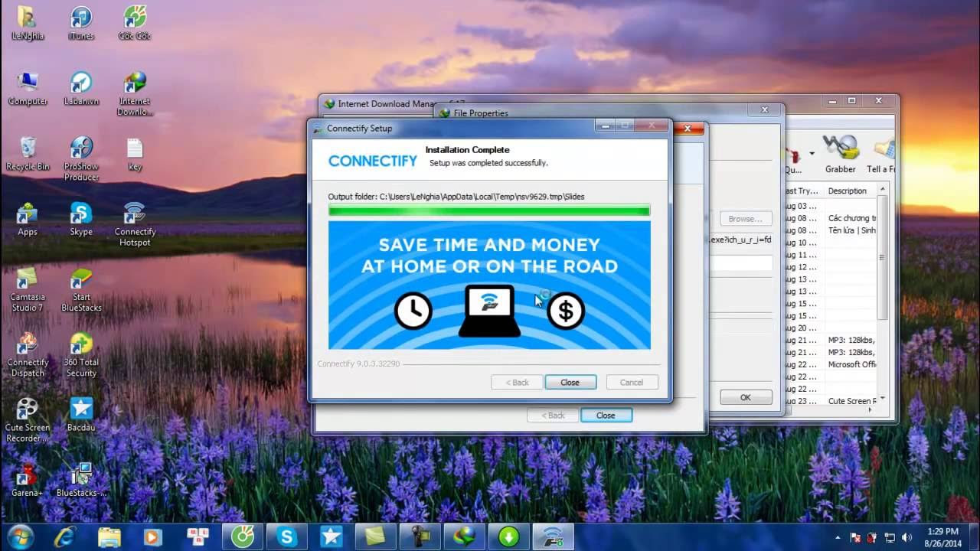
Task: Open the BlueStacks installer desktop icon
Action: coord(81,480)
